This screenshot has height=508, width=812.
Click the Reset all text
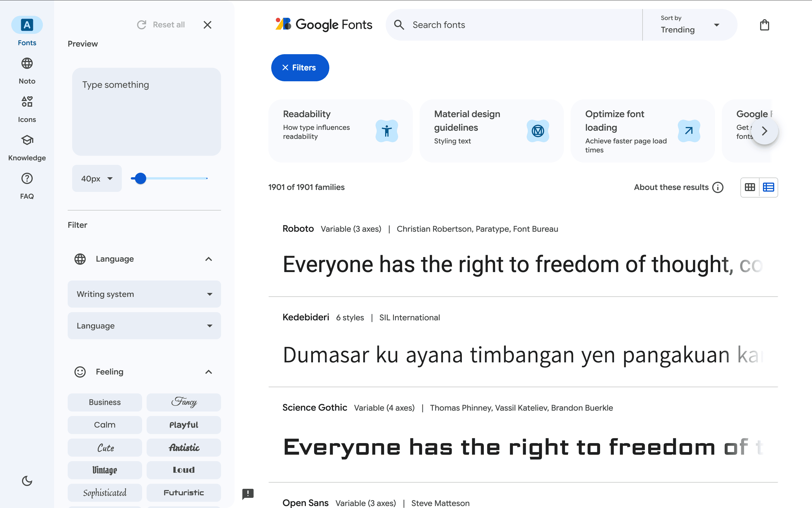[x=169, y=25]
